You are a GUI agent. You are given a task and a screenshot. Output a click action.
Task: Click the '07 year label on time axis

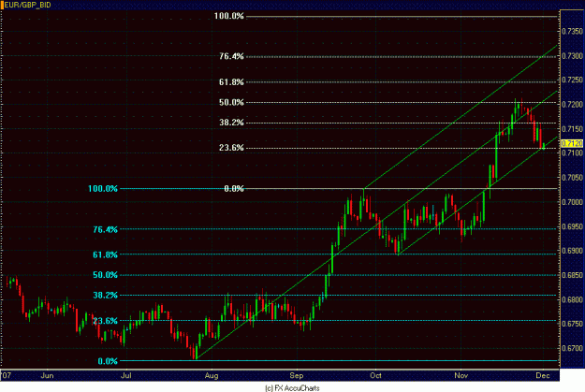[x=7, y=375]
